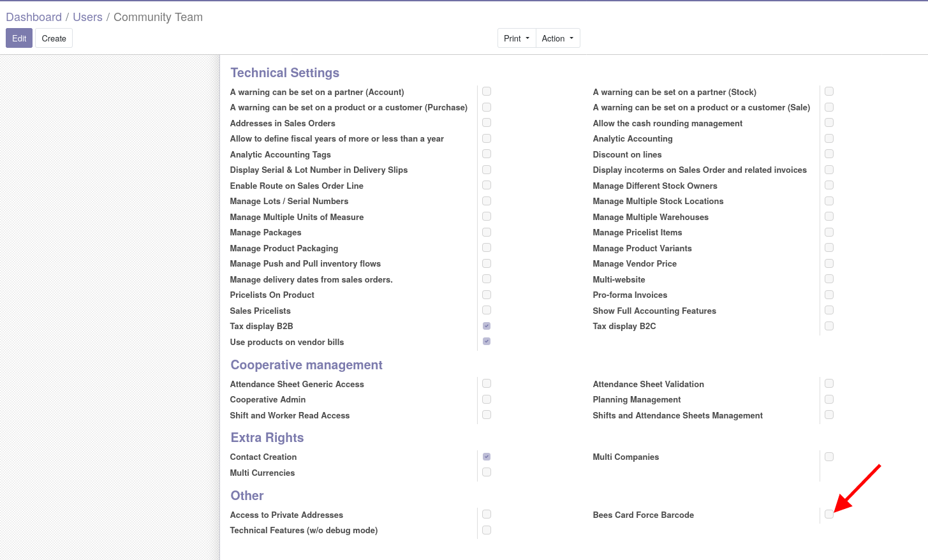Click the Cooperative Admin label
Viewport: 928px width, 560px height.
pos(267,399)
